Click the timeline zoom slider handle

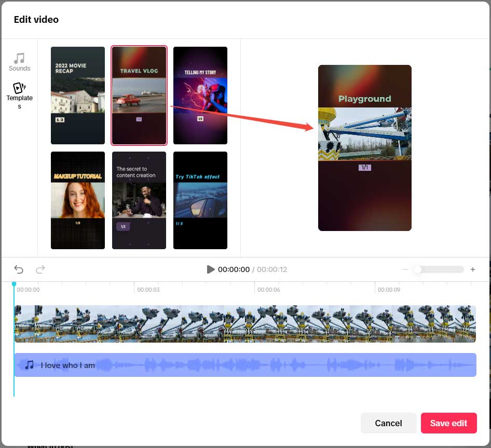point(418,269)
